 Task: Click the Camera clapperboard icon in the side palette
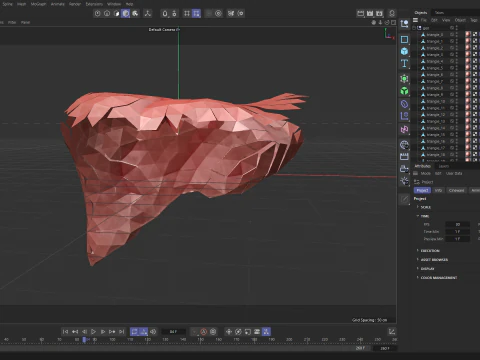(x=404, y=156)
